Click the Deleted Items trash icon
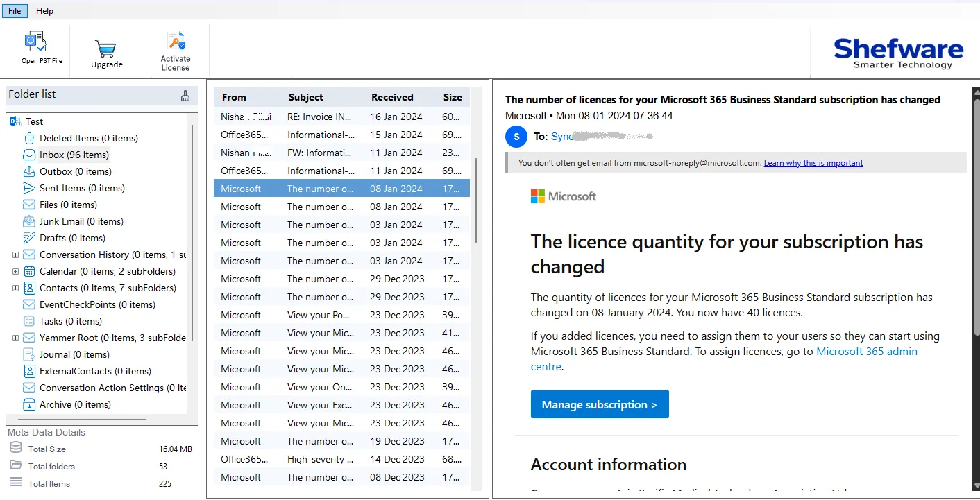980x500 pixels. [29, 138]
